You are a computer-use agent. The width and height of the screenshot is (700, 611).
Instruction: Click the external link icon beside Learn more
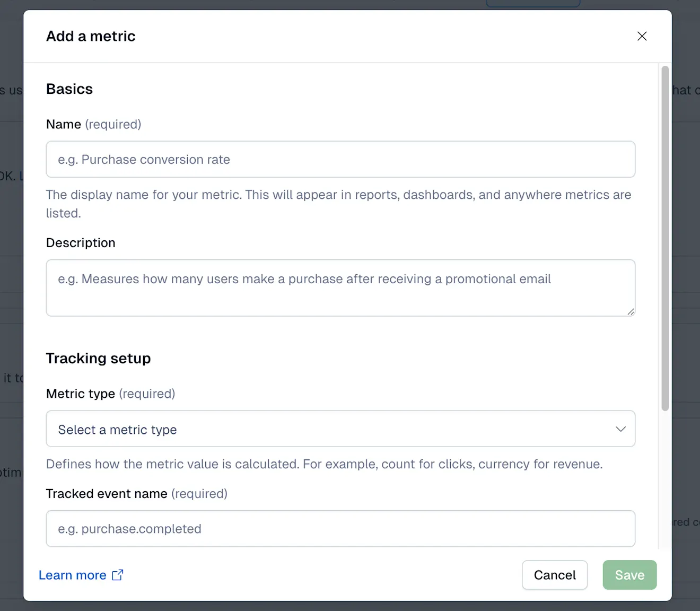coord(117,574)
